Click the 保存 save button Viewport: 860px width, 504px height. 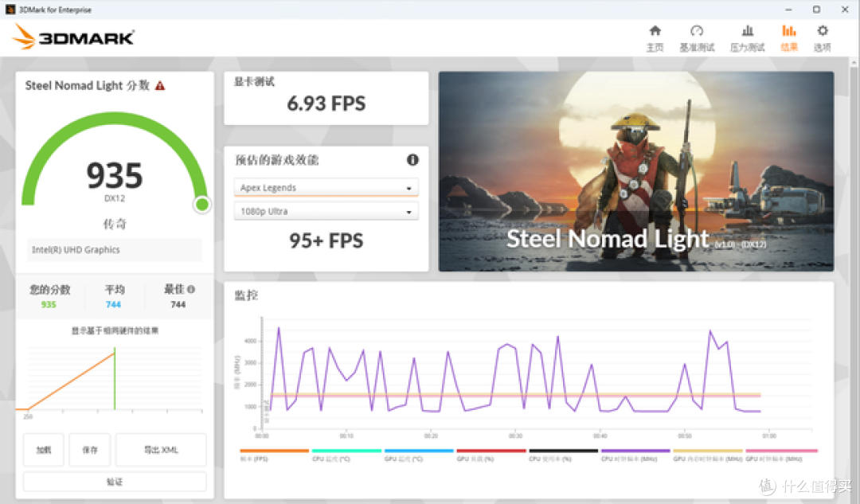pos(90,450)
